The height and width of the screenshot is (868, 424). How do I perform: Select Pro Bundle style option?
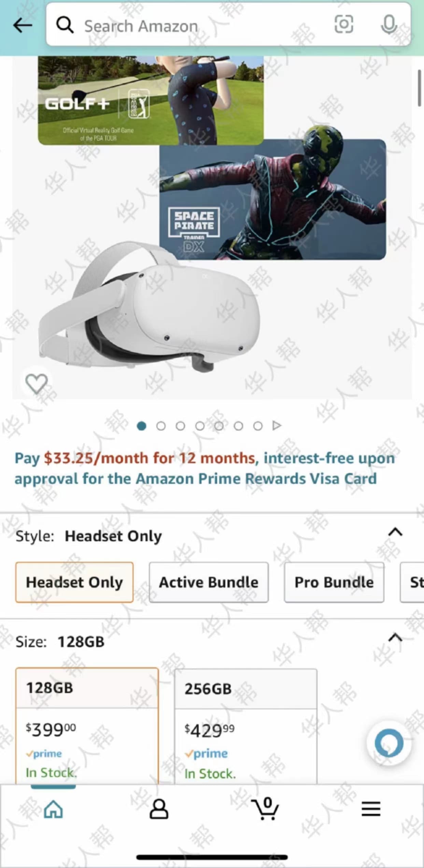(334, 582)
